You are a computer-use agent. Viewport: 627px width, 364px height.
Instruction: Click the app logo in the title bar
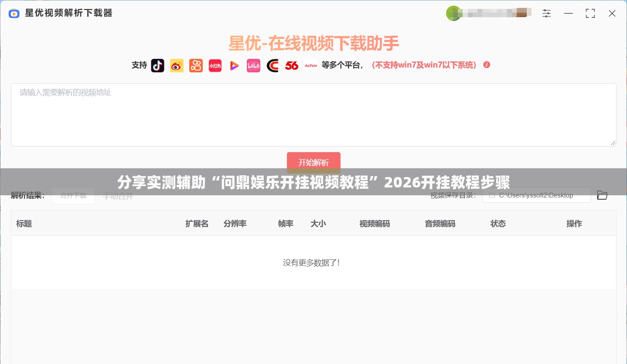pos(14,14)
